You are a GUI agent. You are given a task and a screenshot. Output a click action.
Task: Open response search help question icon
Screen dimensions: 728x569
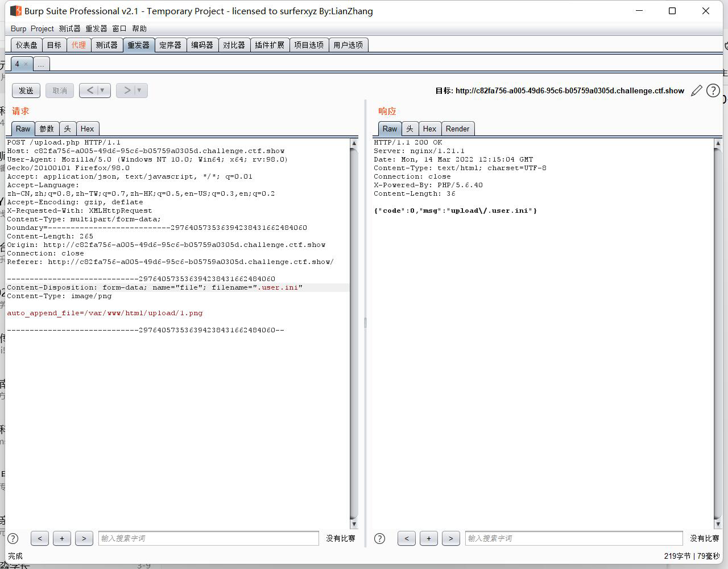380,538
